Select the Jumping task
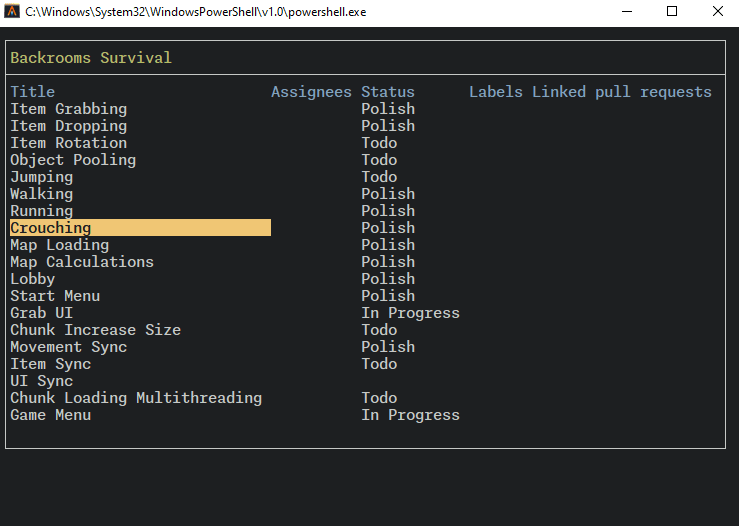This screenshot has height=526, width=739. coord(41,177)
